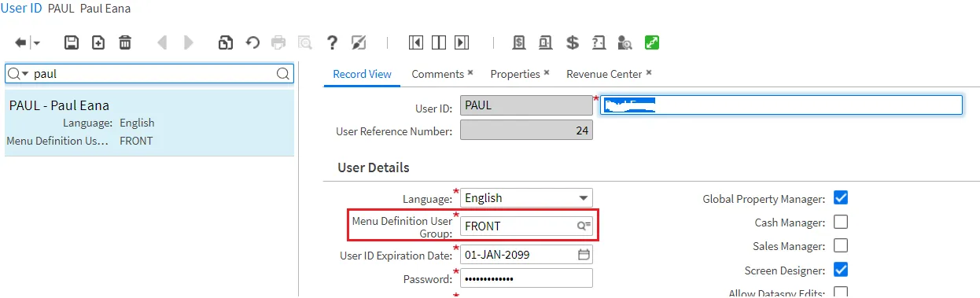Open the back arrow history dropdown
The width and height of the screenshot is (980, 298).
click(36, 43)
